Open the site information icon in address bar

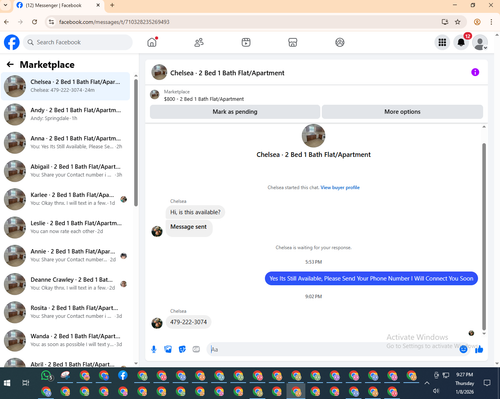click(x=51, y=22)
